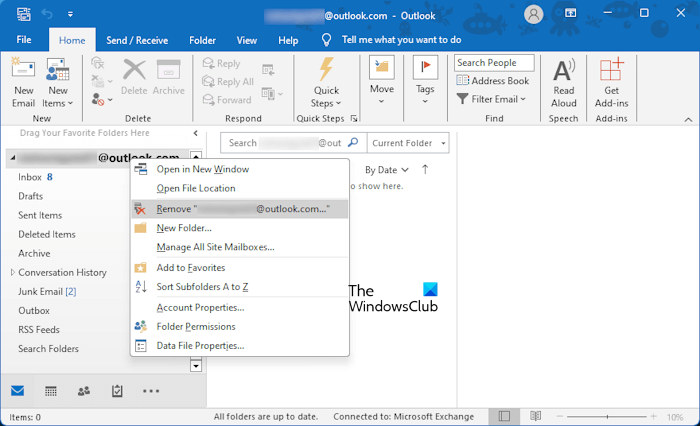Switch to the Folder tab

tap(202, 40)
